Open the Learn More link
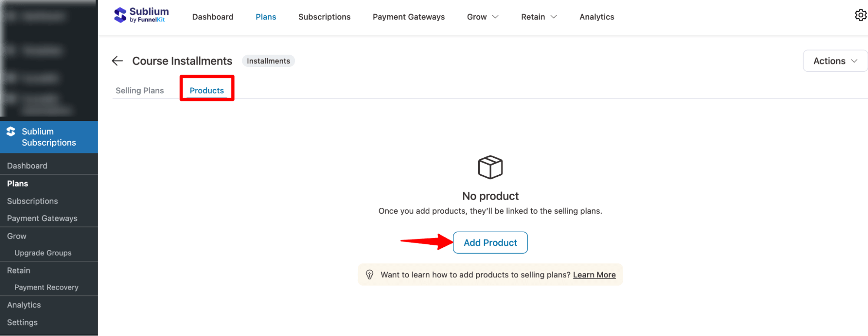Screen dimensions: 868x336 click(x=594, y=274)
